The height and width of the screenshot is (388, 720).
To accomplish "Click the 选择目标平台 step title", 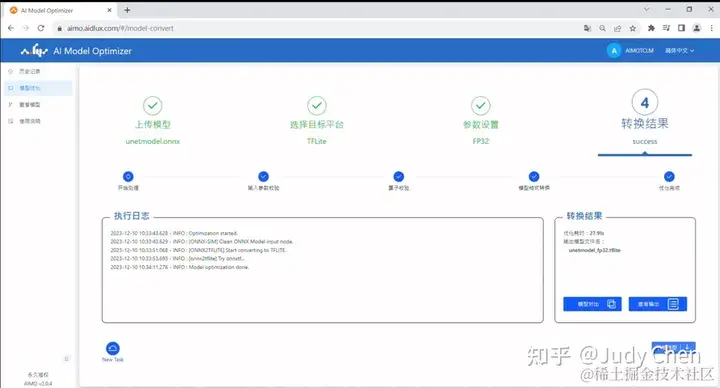I will (317, 124).
